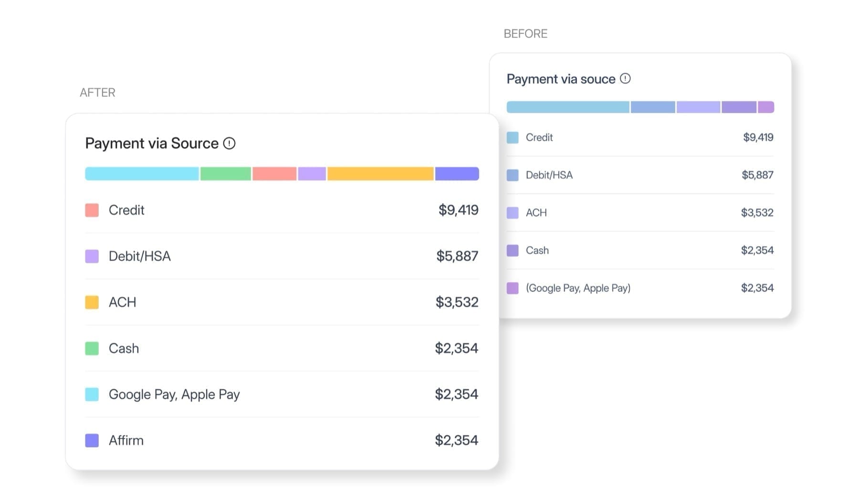Click the indigo end segment of After bar
Viewport: 859px width, 504px height.
457,174
